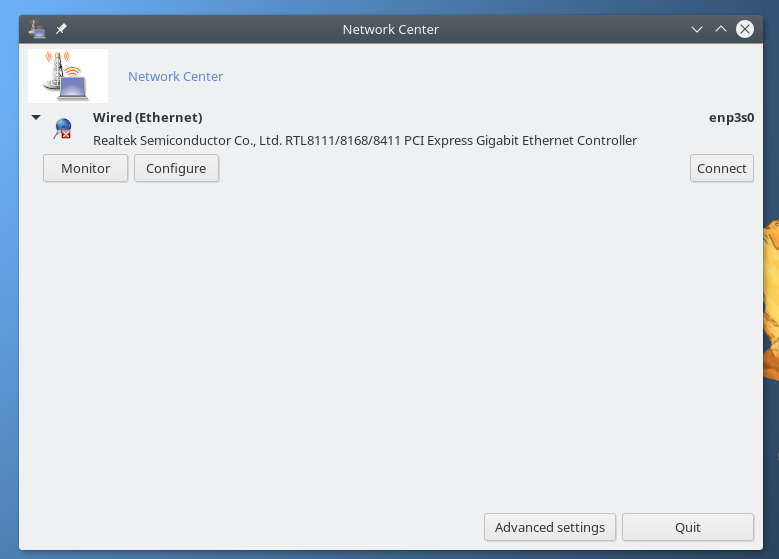Click the enp3s0 interface name
This screenshot has width=779, height=559.
click(731, 118)
